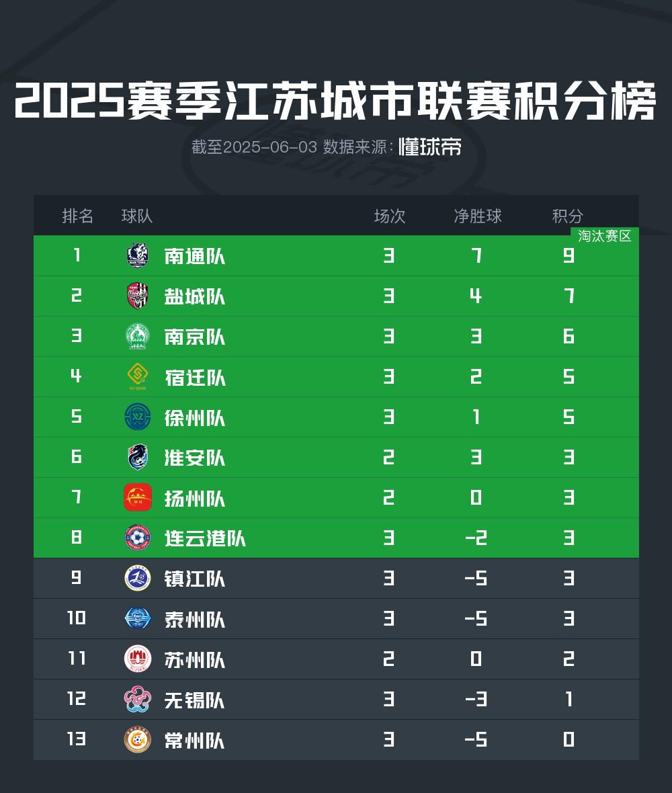Click the Suqian team (宿迁队) logo
This screenshot has height=793, width=672.
138,376
